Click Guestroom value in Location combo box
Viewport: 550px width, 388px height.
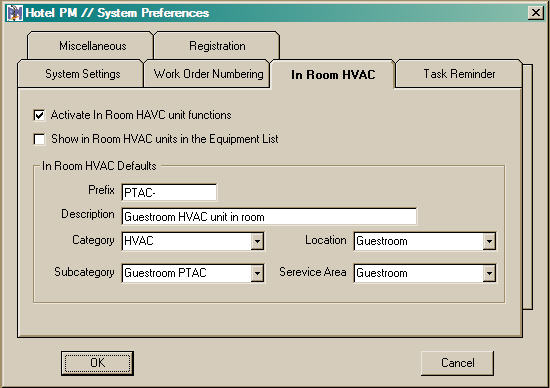(x=382, y=241)
